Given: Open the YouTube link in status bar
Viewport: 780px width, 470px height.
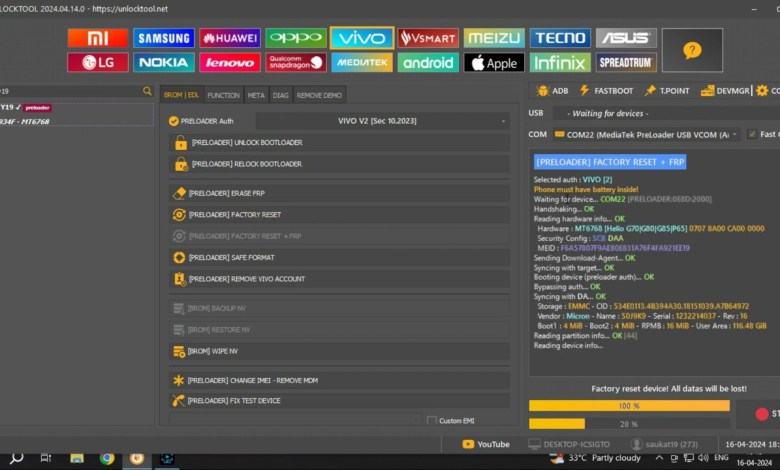Looking at the screenshot, I should (486, 444).
